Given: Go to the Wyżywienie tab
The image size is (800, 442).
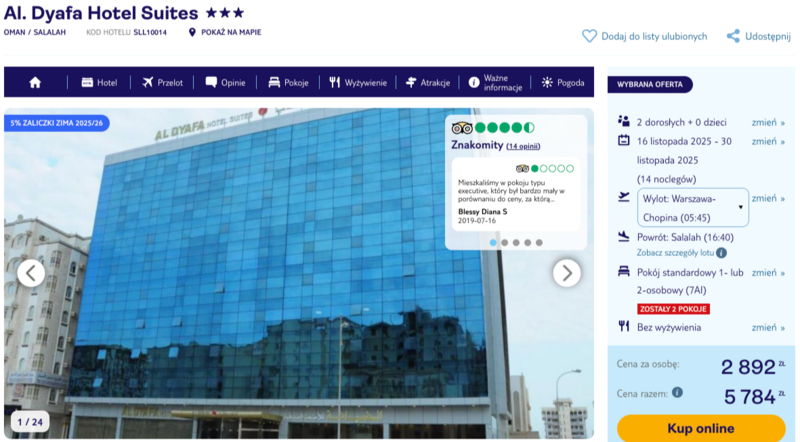Looking at the screenshot, I should click(358, 82).
